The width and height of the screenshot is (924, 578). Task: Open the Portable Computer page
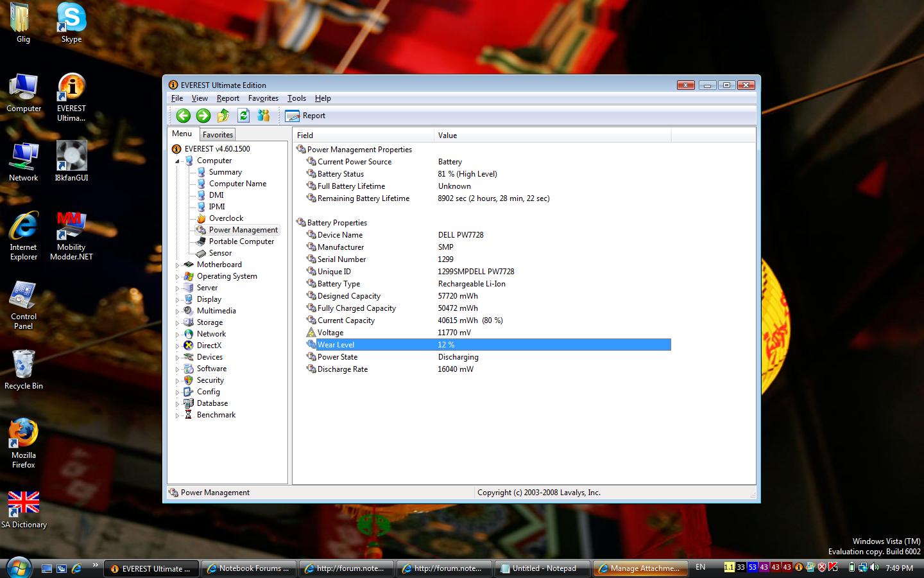[241, 241]
